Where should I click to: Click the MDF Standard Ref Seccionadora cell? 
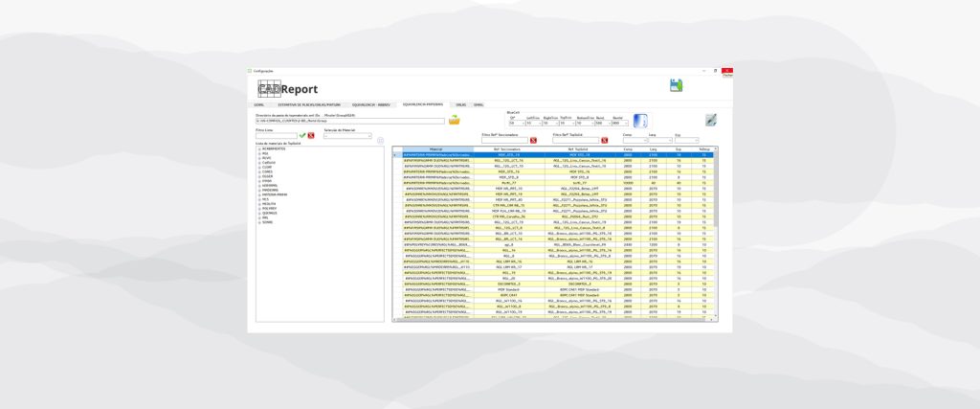(508, 289)
